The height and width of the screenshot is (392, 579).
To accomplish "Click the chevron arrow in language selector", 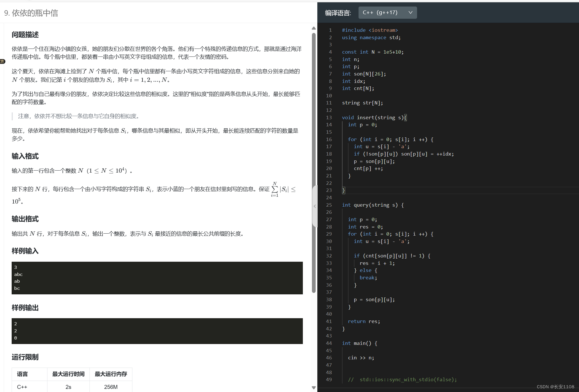I will pos(410,12).
